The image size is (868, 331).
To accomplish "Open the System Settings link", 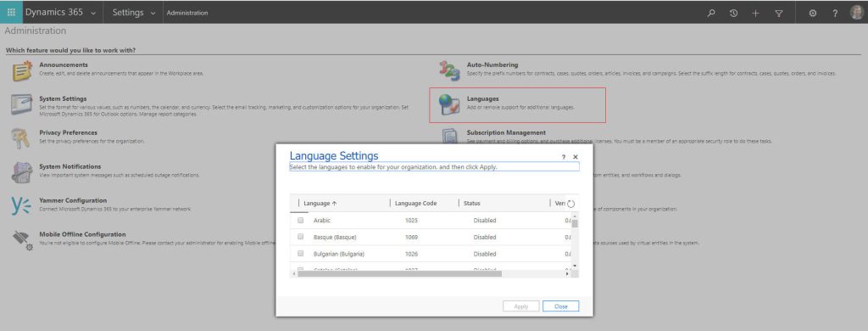I will [x=63, y=98].
